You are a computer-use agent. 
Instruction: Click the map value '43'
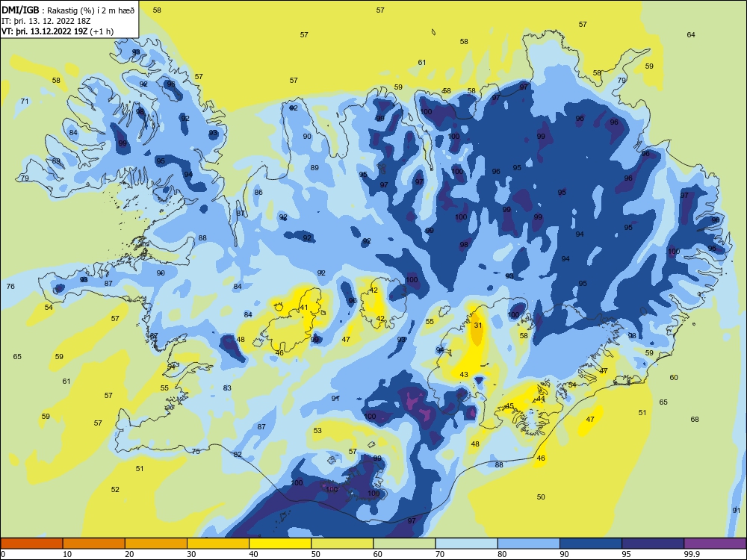464,375
